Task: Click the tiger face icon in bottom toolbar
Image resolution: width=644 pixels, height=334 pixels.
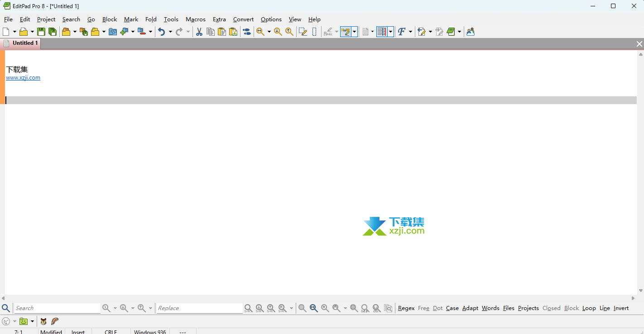Action: [x=43, y=321]
